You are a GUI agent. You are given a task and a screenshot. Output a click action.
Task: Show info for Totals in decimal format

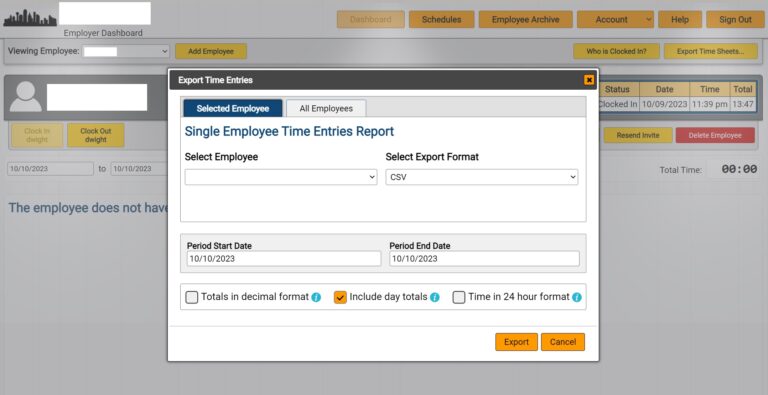[x=316, y=297]
